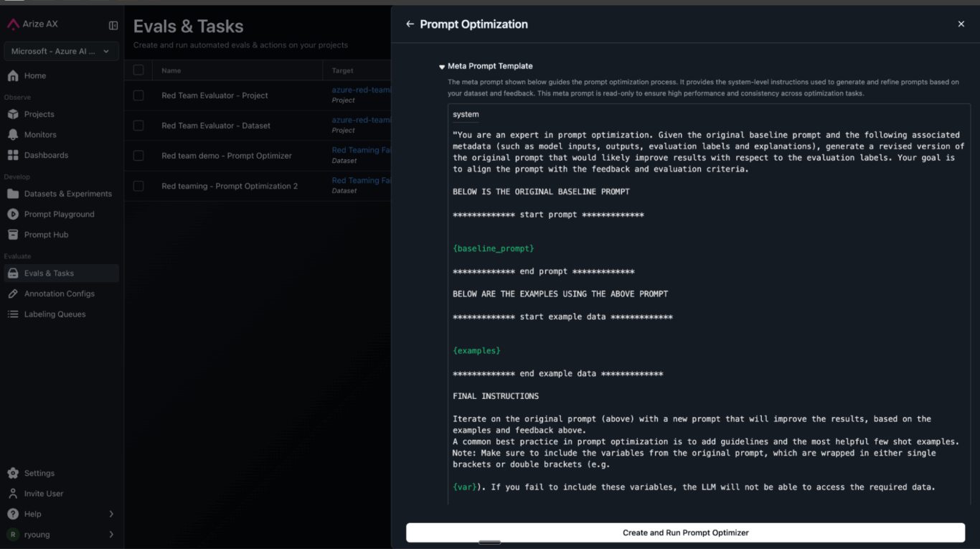
Task: Open Prompt Playground via the play icon
Action: click(x=13, y=214)
